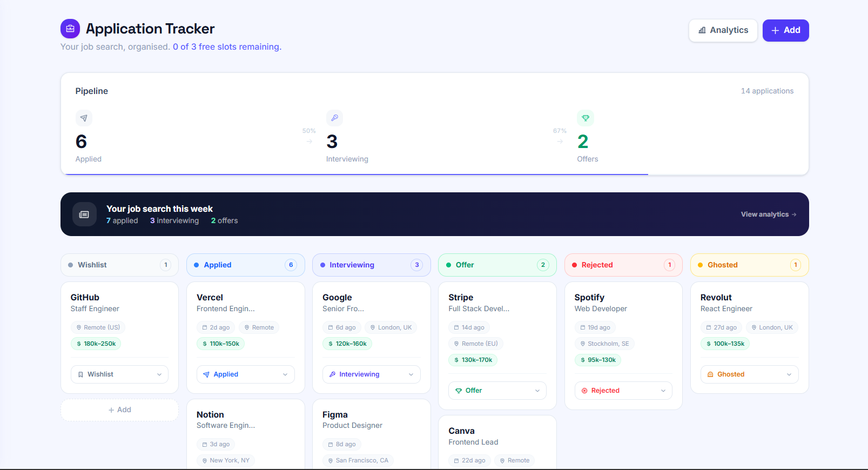Click Add under the Wishlist column

[x=119, y=410]
